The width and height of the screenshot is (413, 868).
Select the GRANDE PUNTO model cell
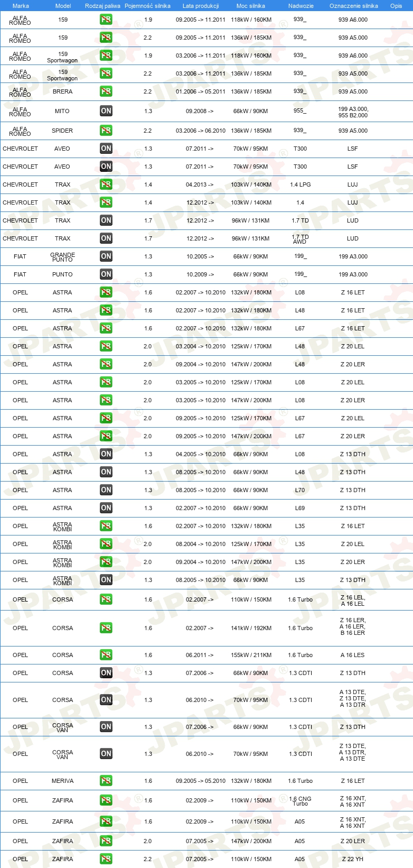[62, 257]
